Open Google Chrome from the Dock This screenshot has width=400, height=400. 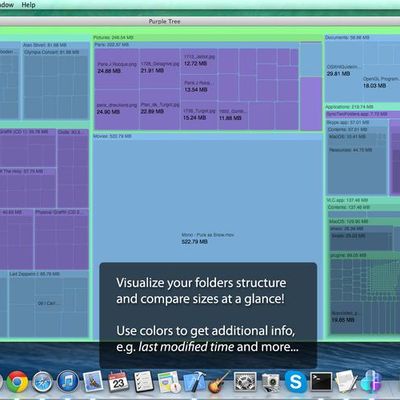[17, 381]
